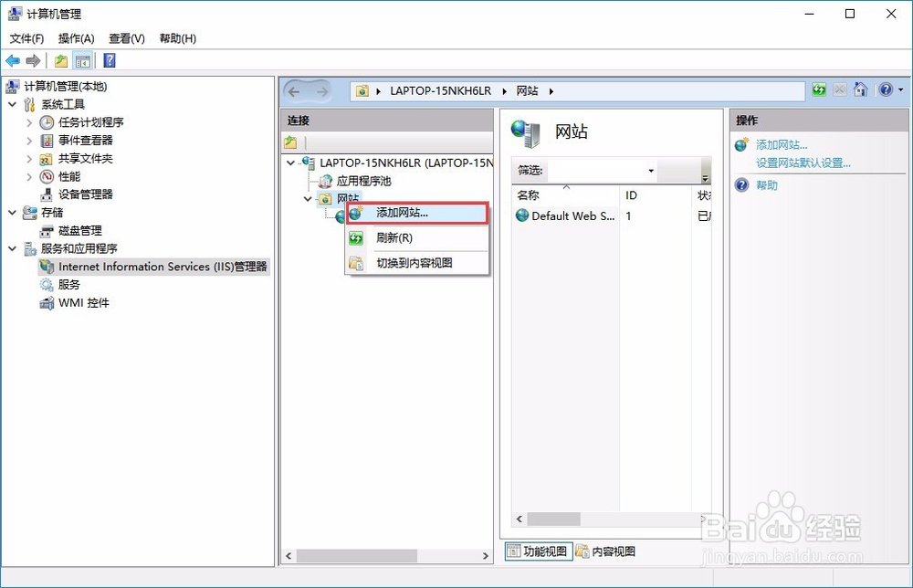Click the IIS navigation back button
The width and height of the screenshot is (913, 588).
click(295, 91)
